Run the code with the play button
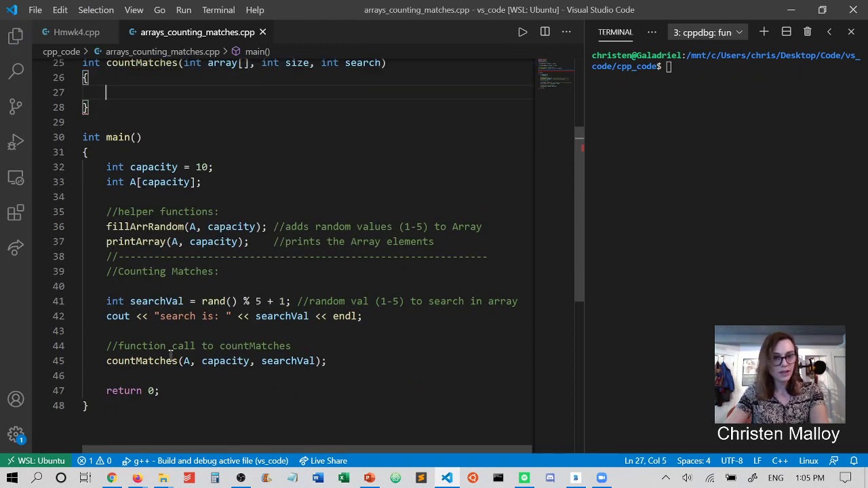The height and width of the screenshot is (488, 868). click(522, 32)
